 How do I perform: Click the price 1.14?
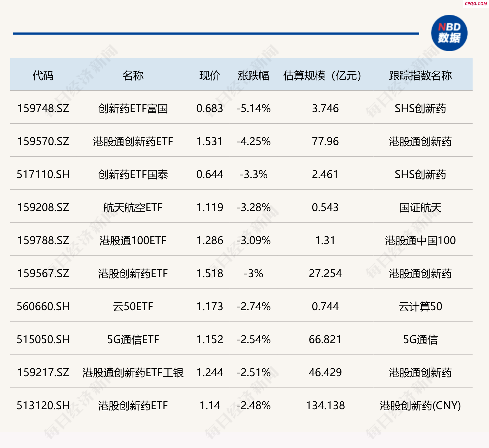210,405
